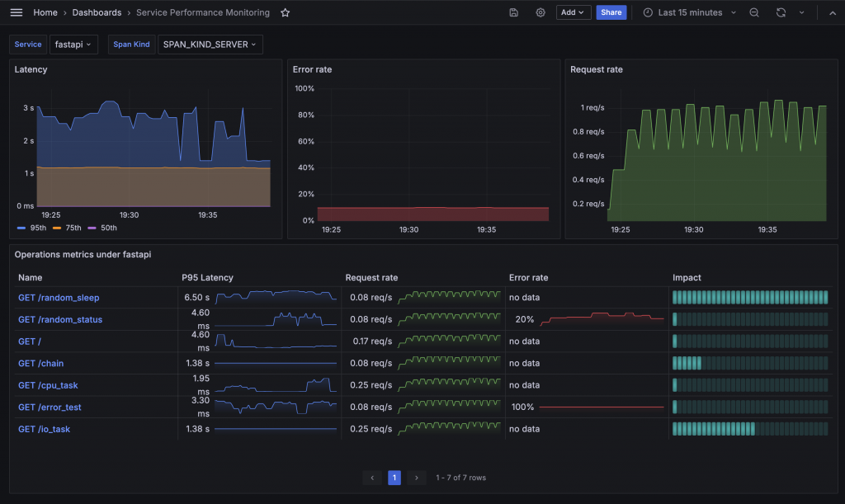Screen dimensions: 845x504
Task: Open the Last 15 minutes time picker
Action: tap(689, 12)
